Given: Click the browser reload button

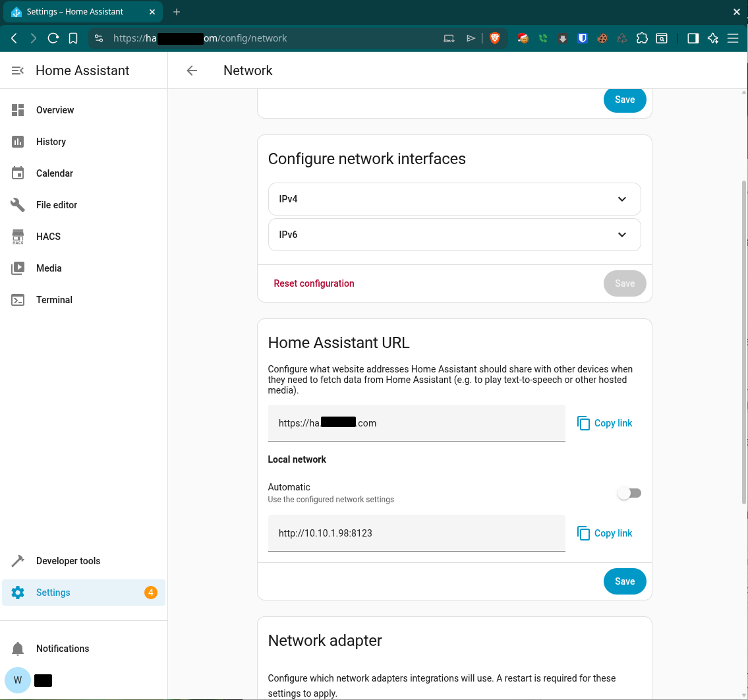Looking at the screenshot, I should coord(53,38).
